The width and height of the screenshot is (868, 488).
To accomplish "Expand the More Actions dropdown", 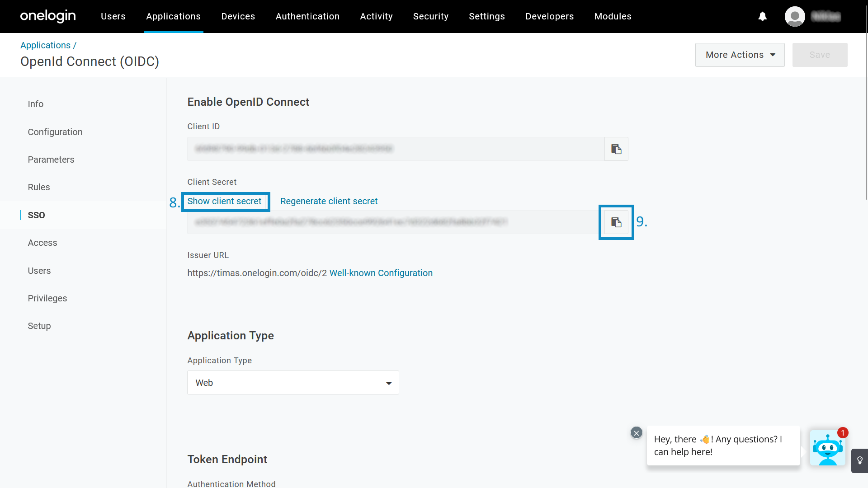I will 740,55.
